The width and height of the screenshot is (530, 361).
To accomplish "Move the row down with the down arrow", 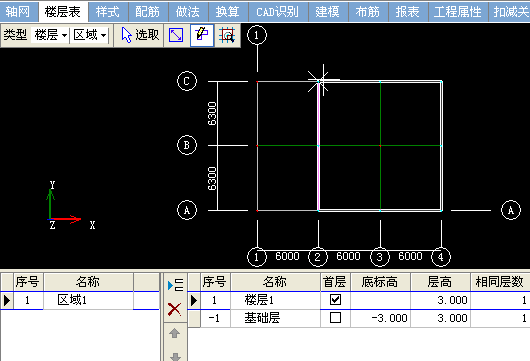I will 175,356.
